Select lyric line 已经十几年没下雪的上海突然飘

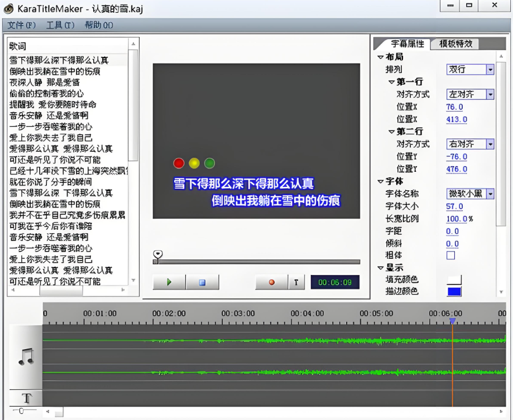68,171
